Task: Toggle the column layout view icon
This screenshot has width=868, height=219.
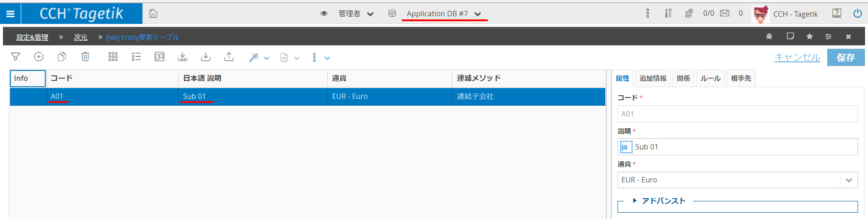Action: (159, 57)
